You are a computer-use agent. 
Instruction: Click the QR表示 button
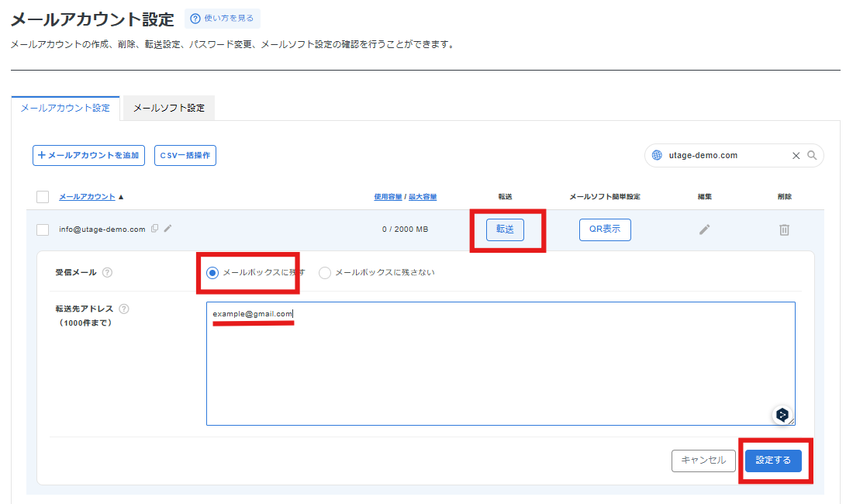(605, 230)
